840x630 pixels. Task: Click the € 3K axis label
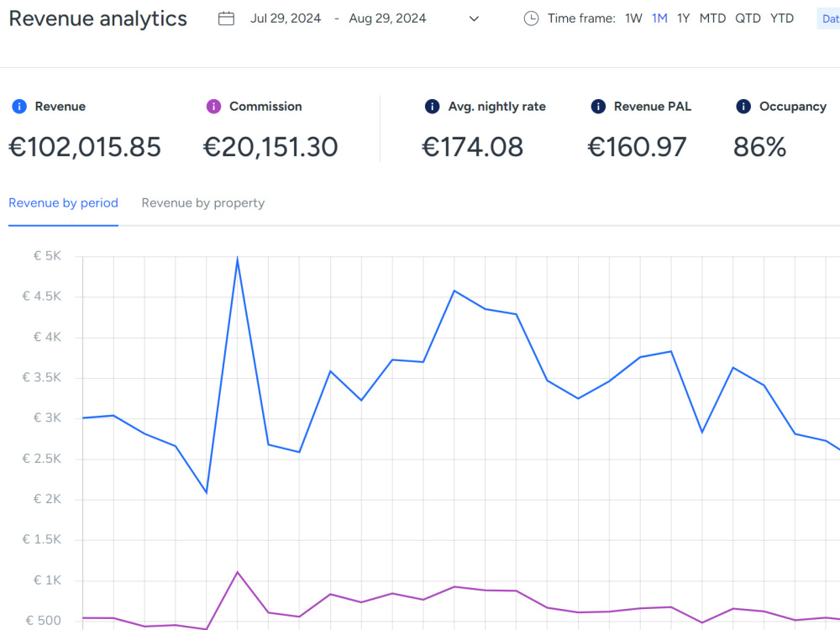click(x=47, y=417)
